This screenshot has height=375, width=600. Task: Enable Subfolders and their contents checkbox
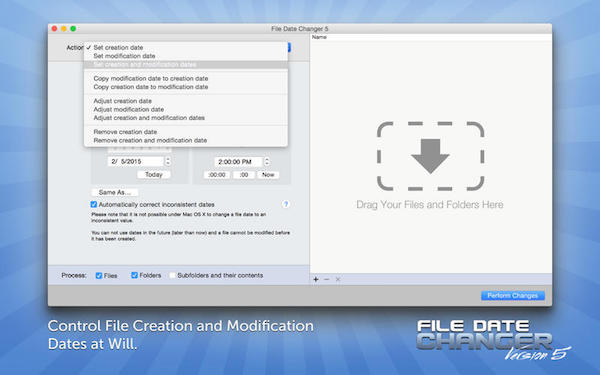[x=173, y=275]
